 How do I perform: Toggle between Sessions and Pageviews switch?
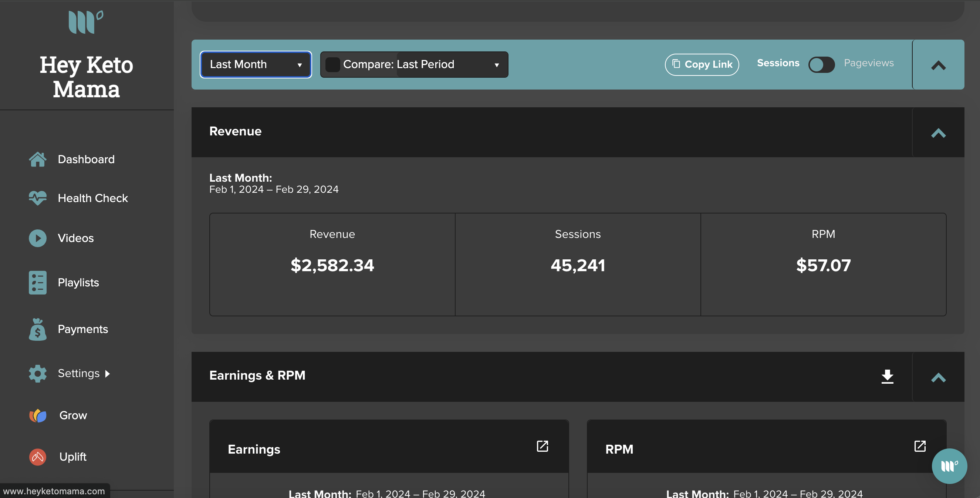point(821,64)
